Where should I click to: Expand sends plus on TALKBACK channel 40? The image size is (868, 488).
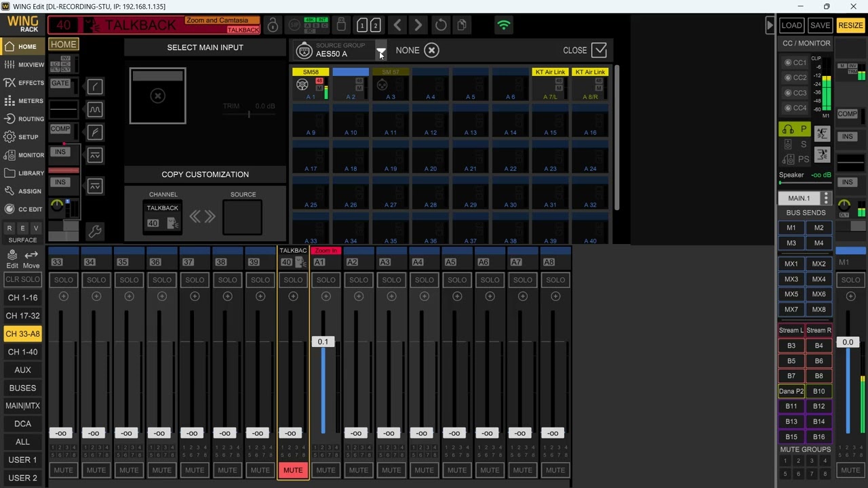293,296
